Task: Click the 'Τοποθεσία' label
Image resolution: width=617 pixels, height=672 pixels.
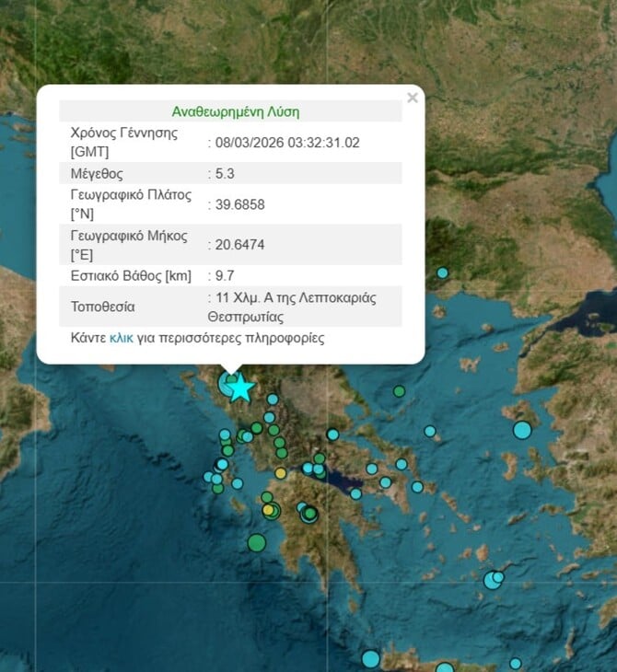Action: [x=102, y=307]
